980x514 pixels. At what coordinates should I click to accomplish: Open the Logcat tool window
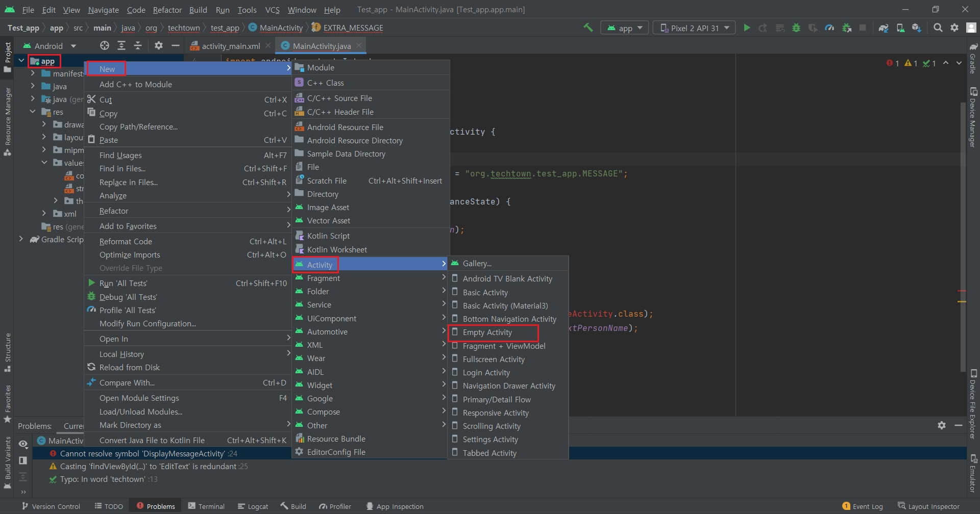click(253, 506)
